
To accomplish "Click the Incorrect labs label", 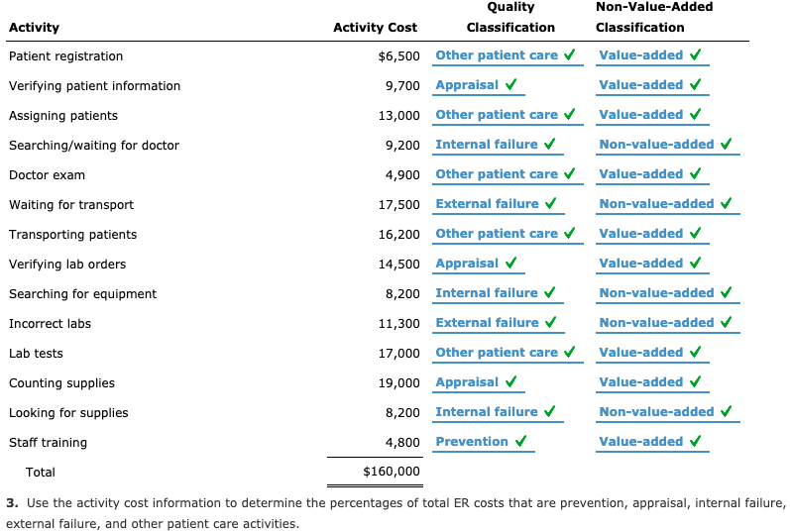I will [x=50, y=323].
